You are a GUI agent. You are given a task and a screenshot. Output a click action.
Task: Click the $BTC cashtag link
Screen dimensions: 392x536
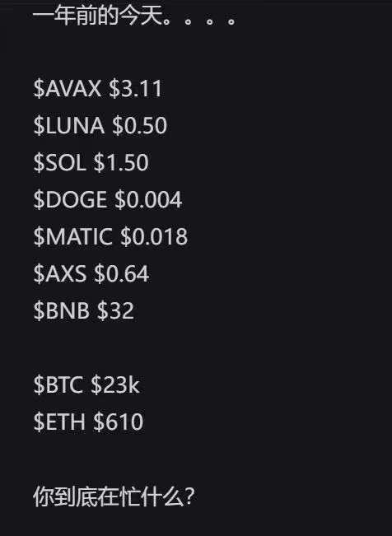point(58,385)
